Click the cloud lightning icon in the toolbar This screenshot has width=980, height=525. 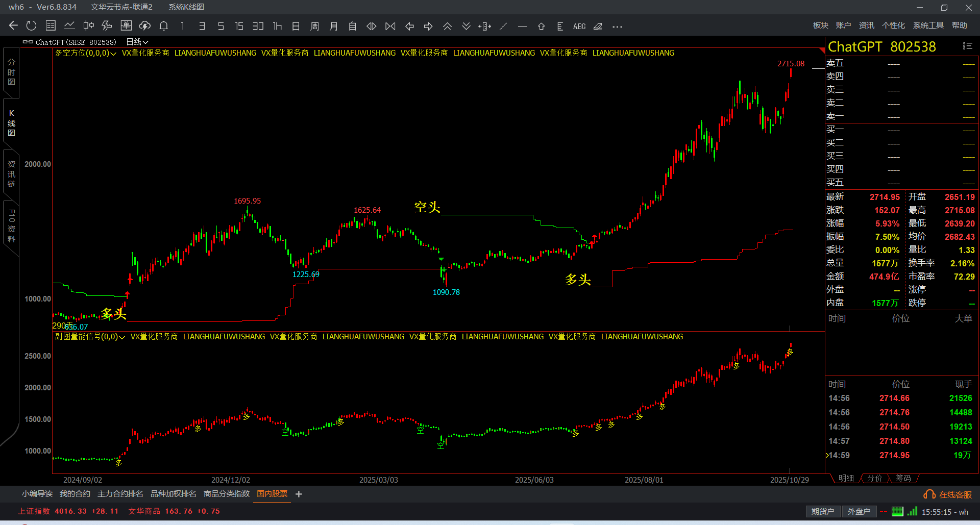click(145, 26)
